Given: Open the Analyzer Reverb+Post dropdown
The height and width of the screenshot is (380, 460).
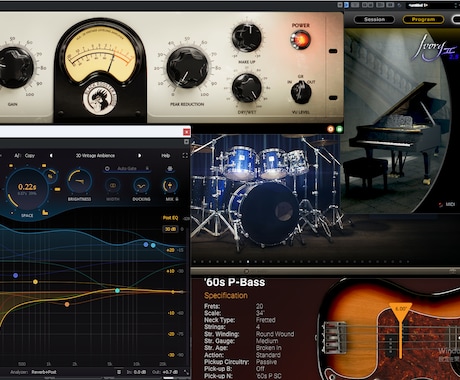Looking at the screenshot, I should tap(44, 372).
